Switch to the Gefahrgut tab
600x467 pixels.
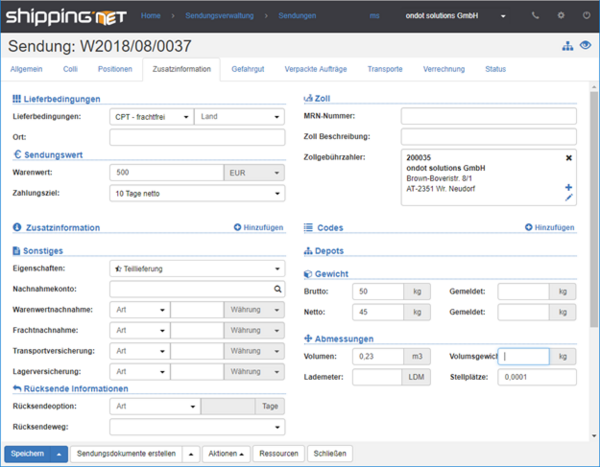[x=249, y=69]
